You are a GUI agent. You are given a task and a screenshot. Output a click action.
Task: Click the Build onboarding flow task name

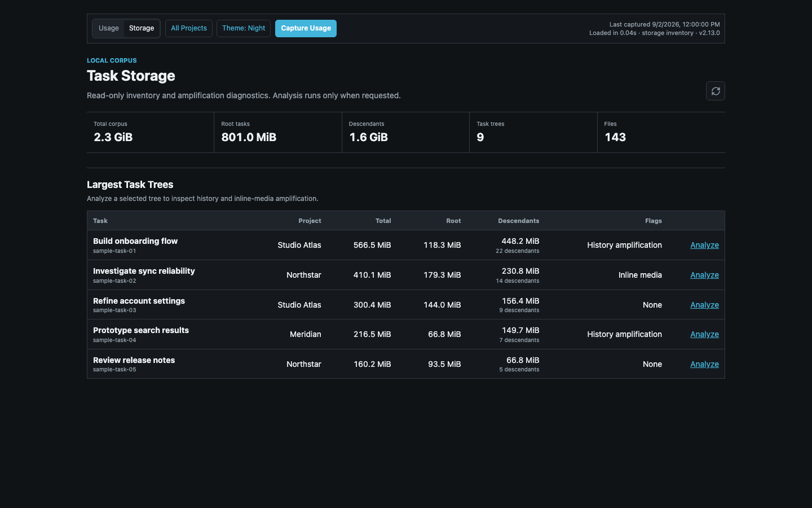pos(135,241)
